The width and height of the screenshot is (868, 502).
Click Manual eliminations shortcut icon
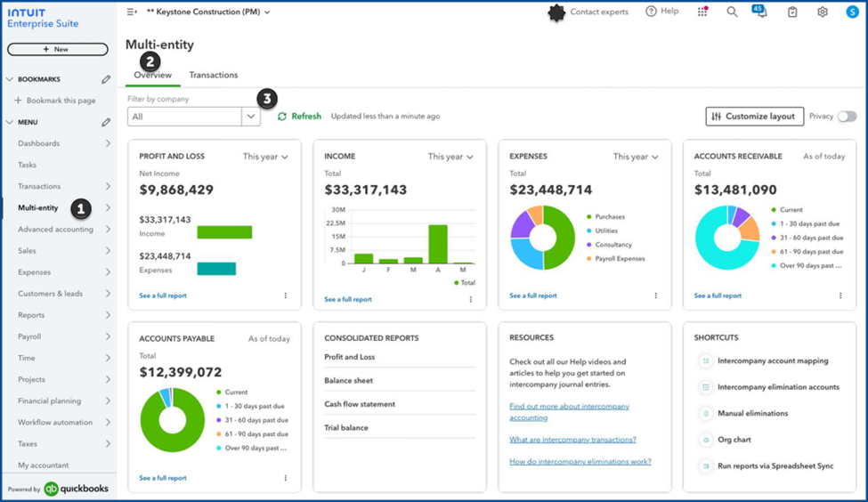tap(706, 414)
